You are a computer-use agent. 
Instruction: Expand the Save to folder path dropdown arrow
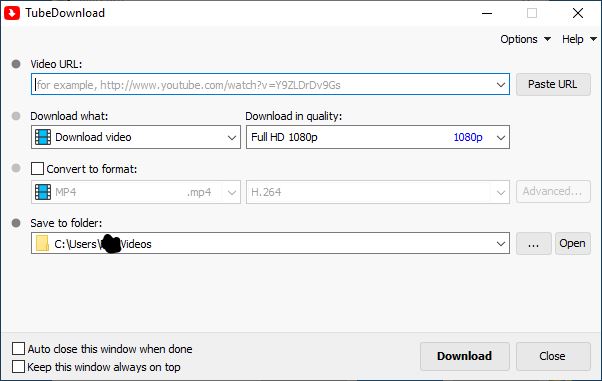pos(501,244)
